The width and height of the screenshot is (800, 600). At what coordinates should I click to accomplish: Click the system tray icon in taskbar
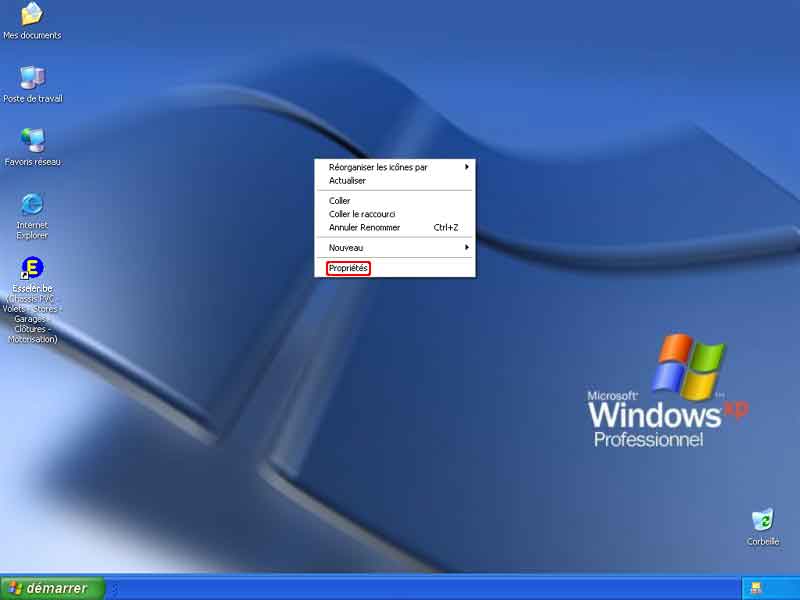tap(756, 588)
